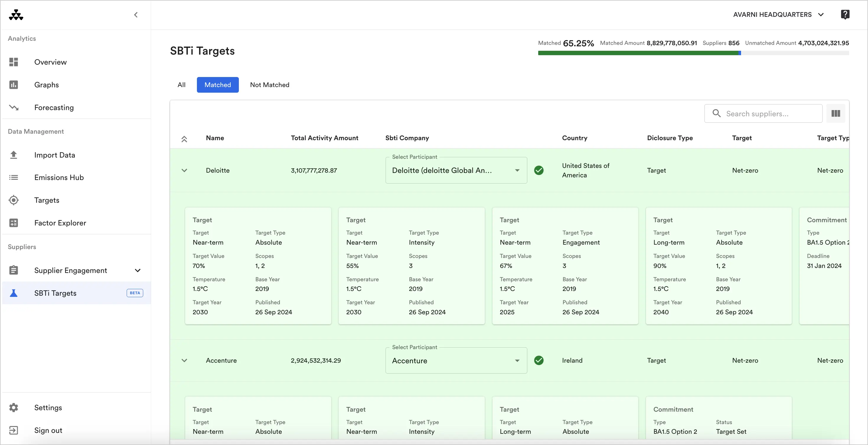868x445 pixels.
Task: Click the SBTi Targets page heading
Action: click(x=202, y=51)
